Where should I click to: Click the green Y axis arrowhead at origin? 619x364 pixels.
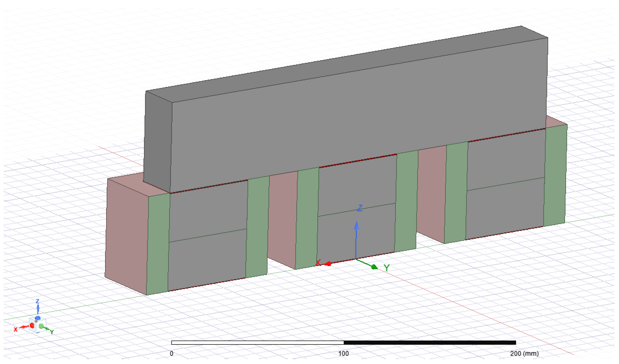click(x=374, y=267)
